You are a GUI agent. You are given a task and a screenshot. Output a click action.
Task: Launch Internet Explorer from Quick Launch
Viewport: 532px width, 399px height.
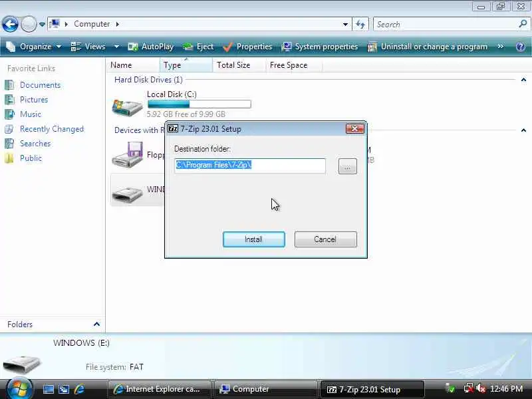[x=79, y=389]
